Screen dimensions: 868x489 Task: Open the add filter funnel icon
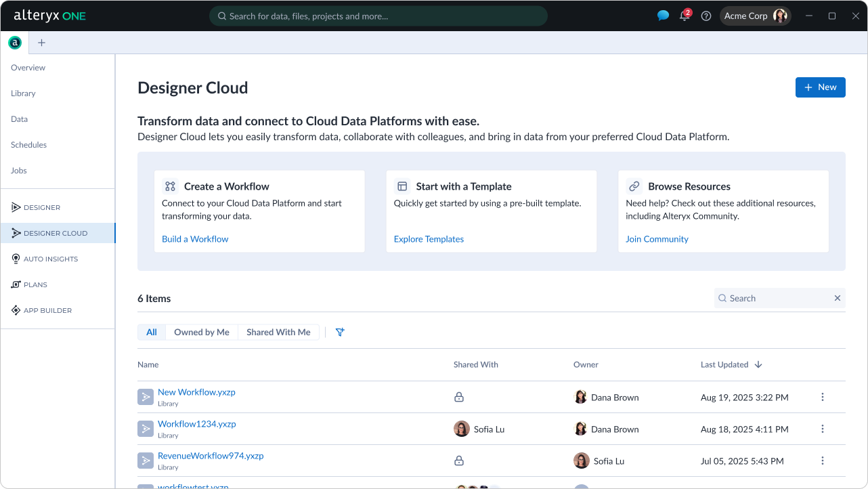pos(340,332)
